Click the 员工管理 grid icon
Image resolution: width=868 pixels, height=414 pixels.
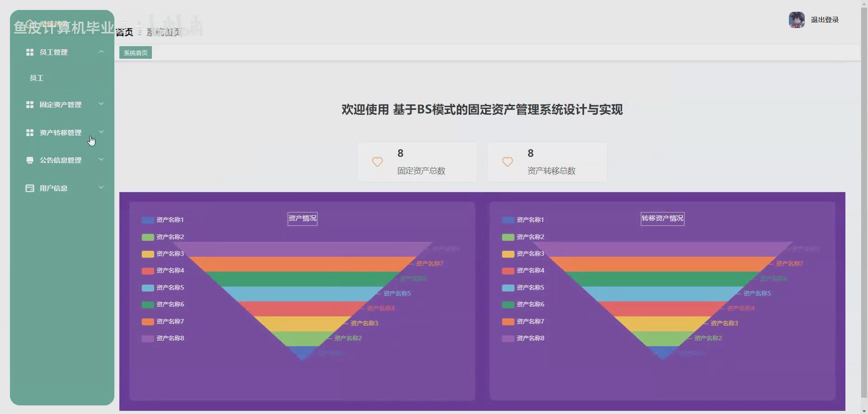click(30, 52)
